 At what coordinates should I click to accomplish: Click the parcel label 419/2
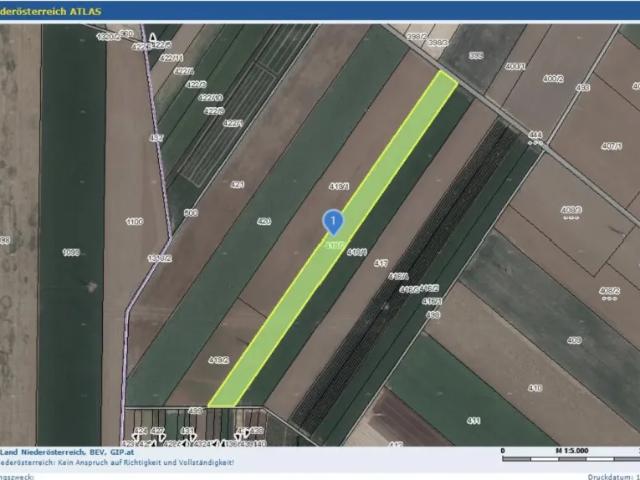(218, 360)
